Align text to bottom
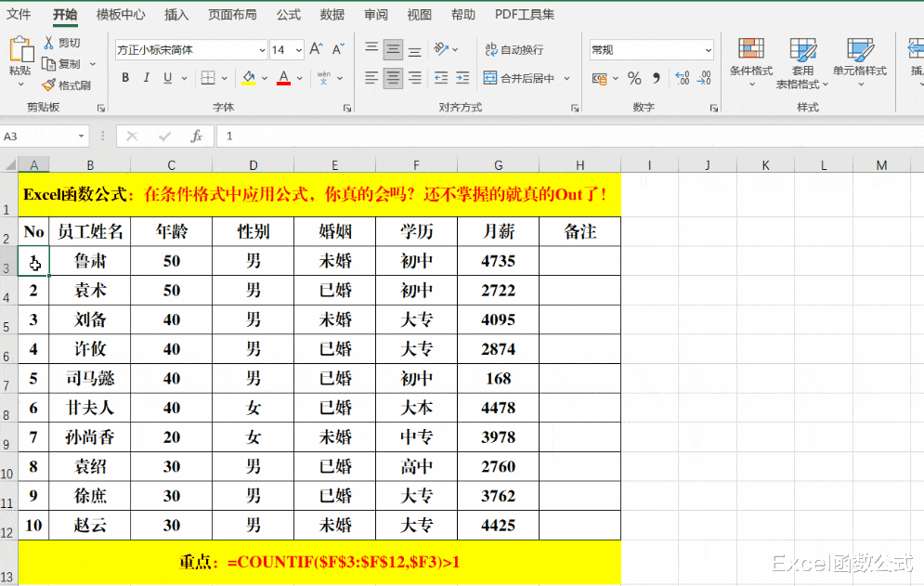924x586 pixels. pos(415,49)
